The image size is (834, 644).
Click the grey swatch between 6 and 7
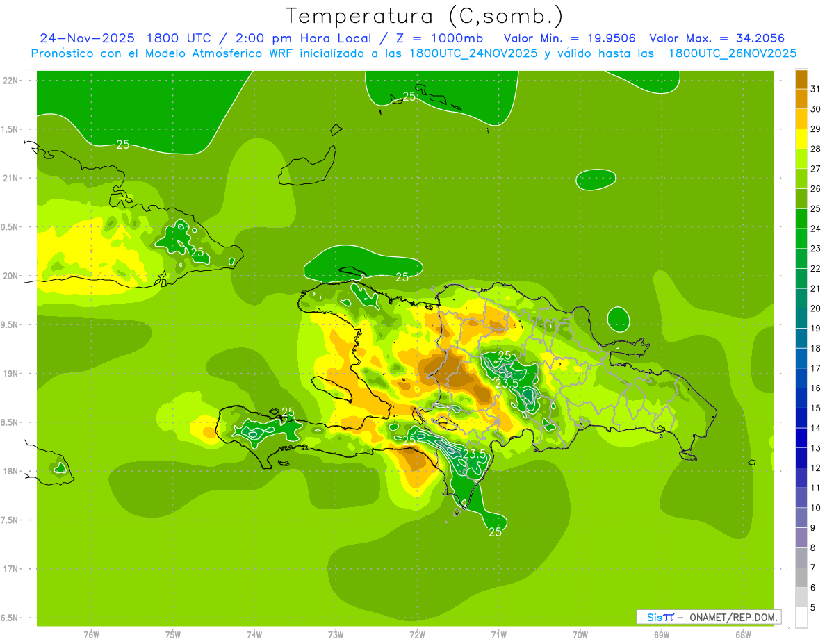click(801, 577)
